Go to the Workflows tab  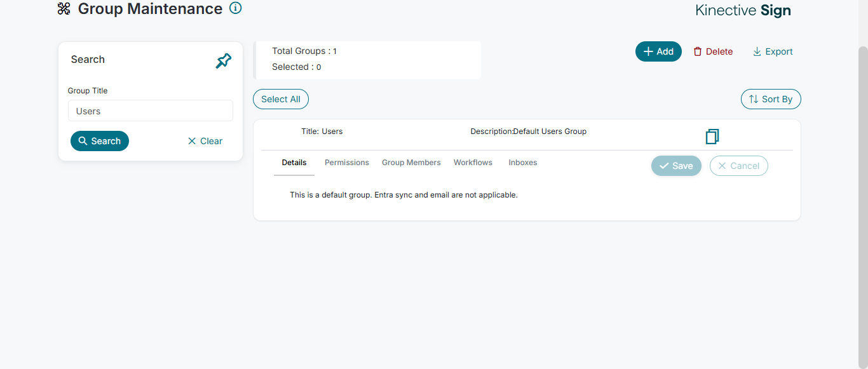[473, 163]
